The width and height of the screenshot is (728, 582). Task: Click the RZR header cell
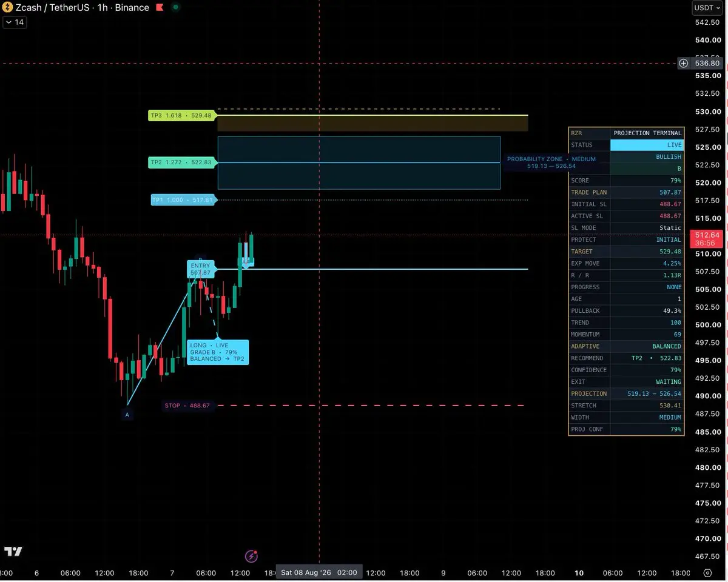[589, 133]
